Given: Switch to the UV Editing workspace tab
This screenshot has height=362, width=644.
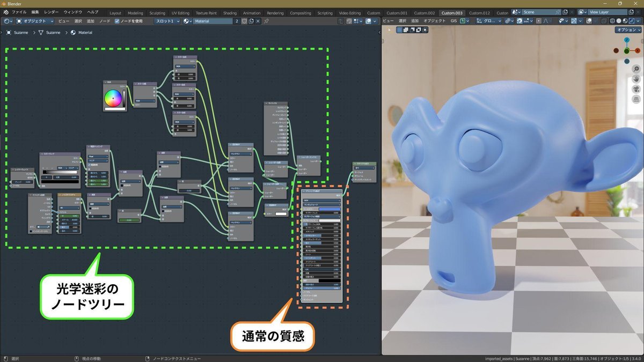Looking at the screenshot, I should (180, 12).
